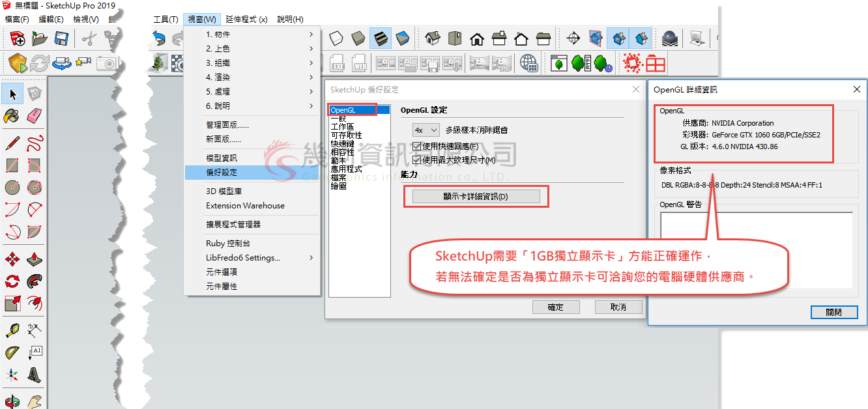Open Ruby 控制台 from the menu
This screenshot has height=409, width=868.
[x=252, y=244]
